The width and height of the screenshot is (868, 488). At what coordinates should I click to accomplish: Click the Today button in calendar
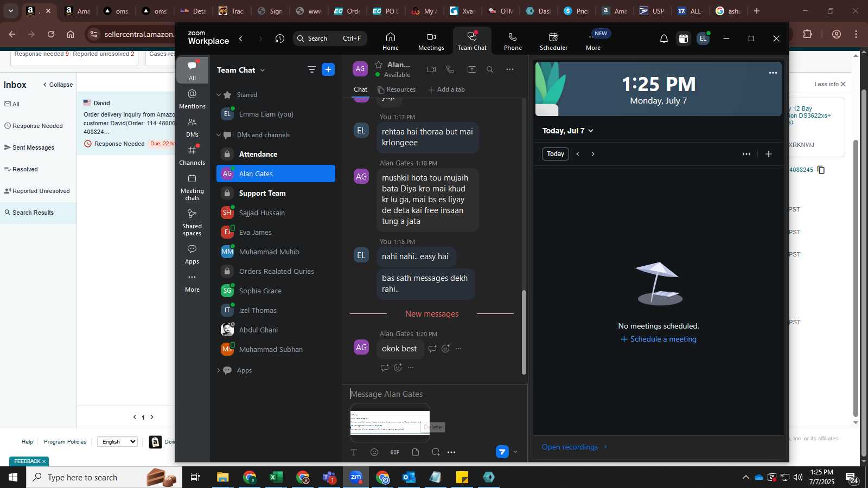tap(556, 154)
